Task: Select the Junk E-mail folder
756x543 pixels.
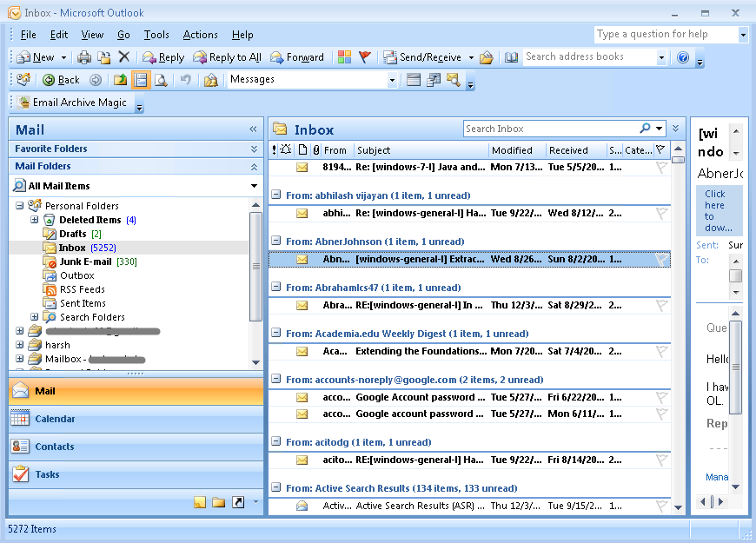Action: tap(90, 262)
